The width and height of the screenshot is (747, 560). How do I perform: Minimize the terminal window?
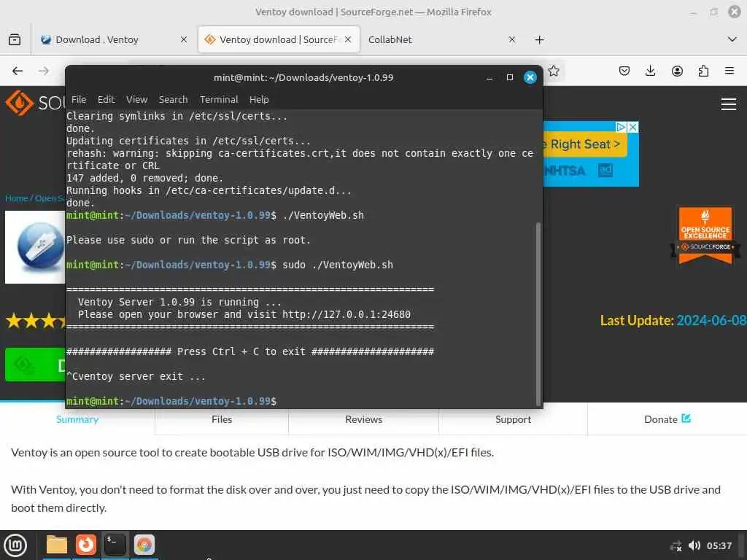coord(489,77)
